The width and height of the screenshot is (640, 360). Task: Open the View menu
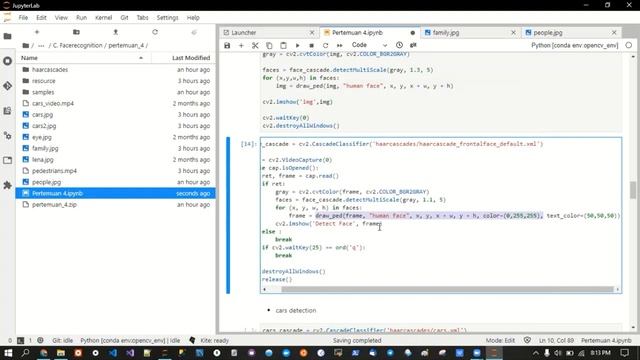61,18
